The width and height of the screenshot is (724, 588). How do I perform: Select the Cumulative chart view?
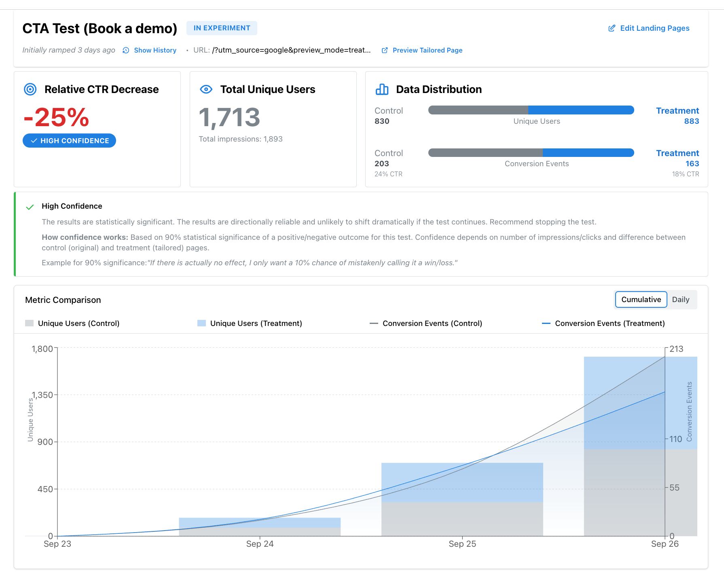point(641,299)
